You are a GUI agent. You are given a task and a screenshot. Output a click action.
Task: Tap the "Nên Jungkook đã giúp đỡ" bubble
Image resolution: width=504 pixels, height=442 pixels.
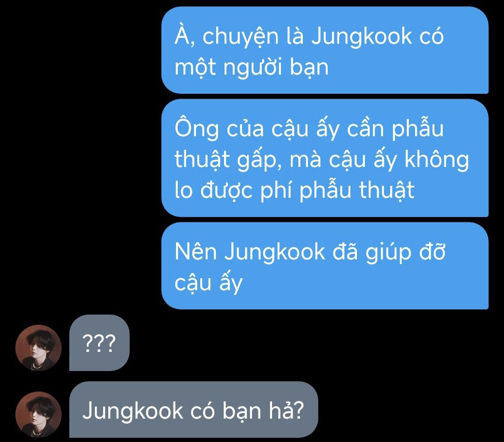[325, 266]
